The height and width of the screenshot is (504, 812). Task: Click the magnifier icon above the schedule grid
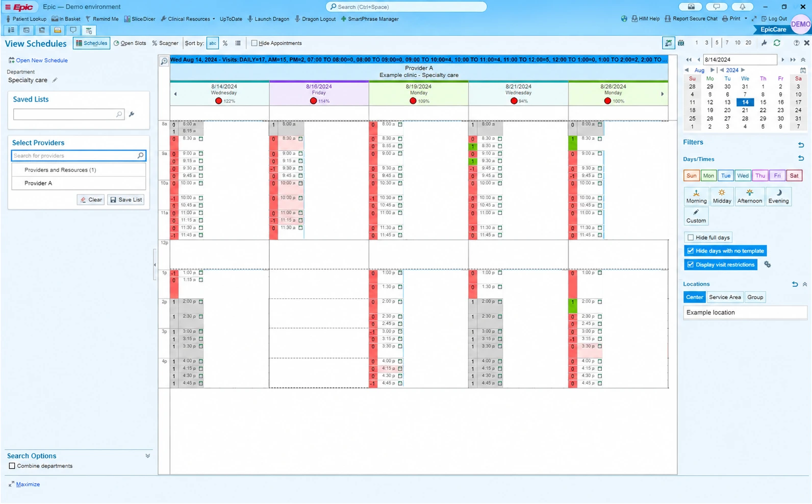click(x=164, y=61)
